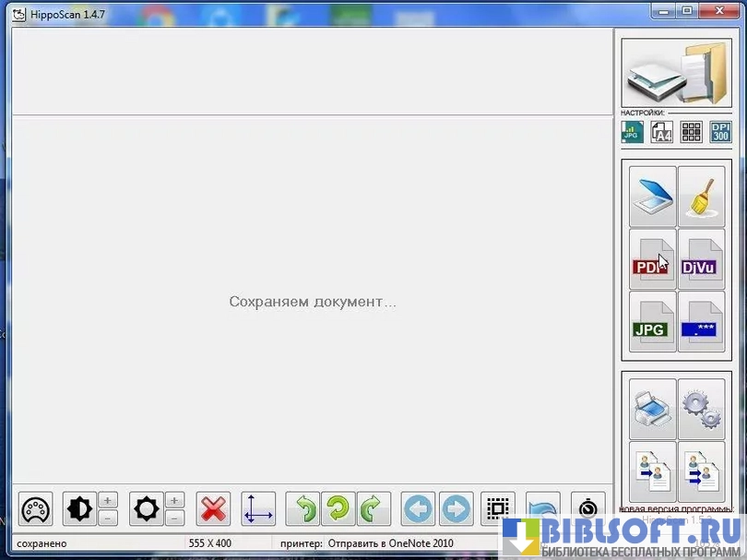Save document as PDF
Image resolution: width=747 pixels, height=560 pixels.
coord(653,258)
